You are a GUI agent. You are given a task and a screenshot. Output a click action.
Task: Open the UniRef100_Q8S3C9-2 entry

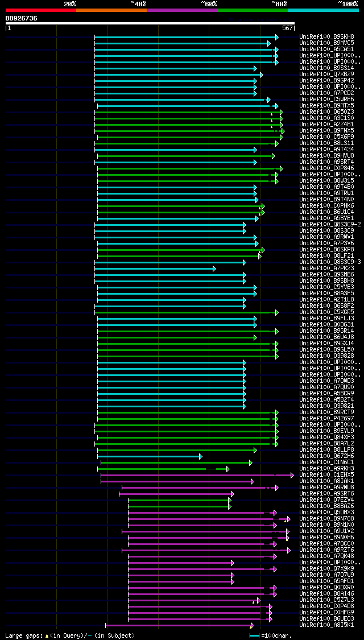330,225
